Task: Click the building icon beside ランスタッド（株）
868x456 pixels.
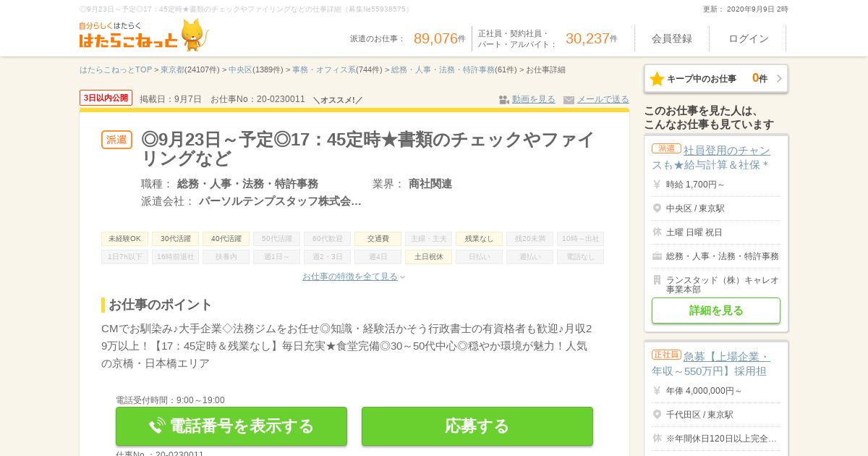Action: (657, 280)
